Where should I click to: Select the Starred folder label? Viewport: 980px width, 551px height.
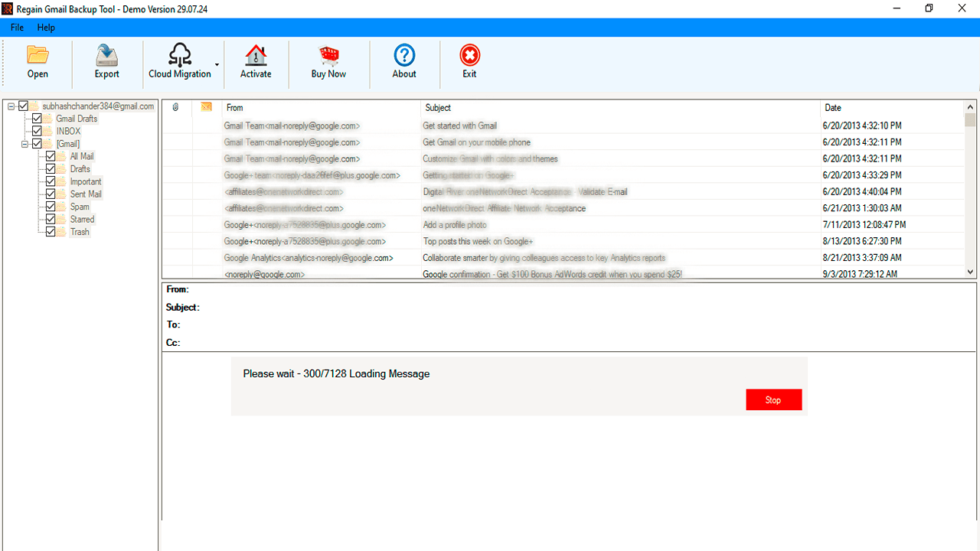tap(82, 219)
